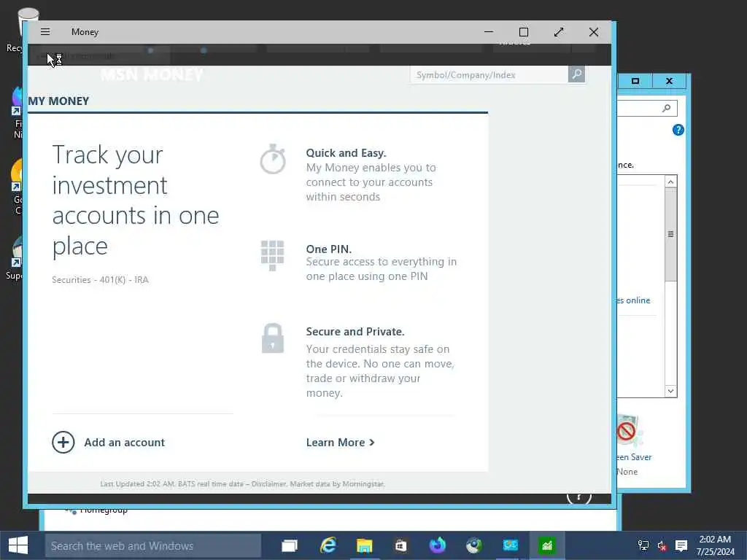Viewport: 747px width, 560px height.
Task: Click the scrollbar thumb in background window
Action: (671, 234)
